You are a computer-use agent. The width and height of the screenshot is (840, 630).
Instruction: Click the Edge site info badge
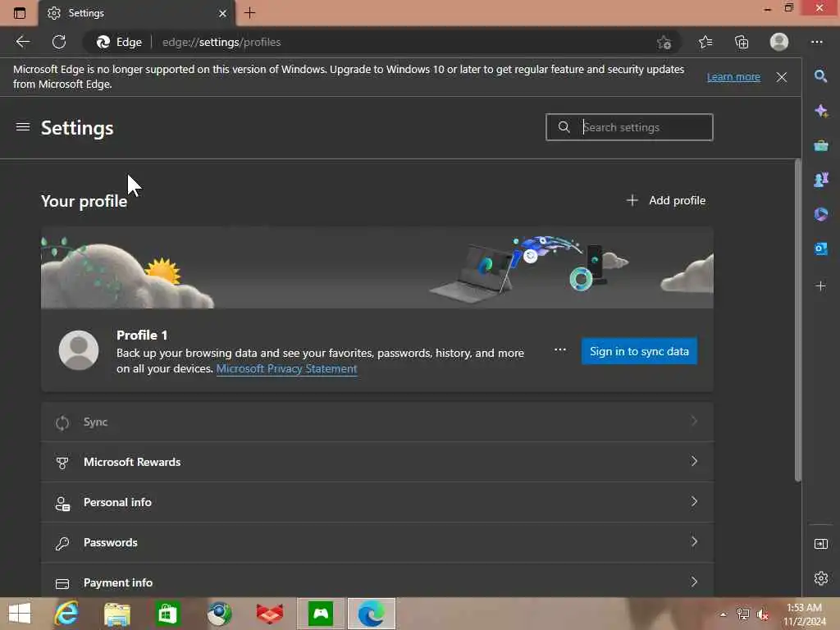(119, 43)
